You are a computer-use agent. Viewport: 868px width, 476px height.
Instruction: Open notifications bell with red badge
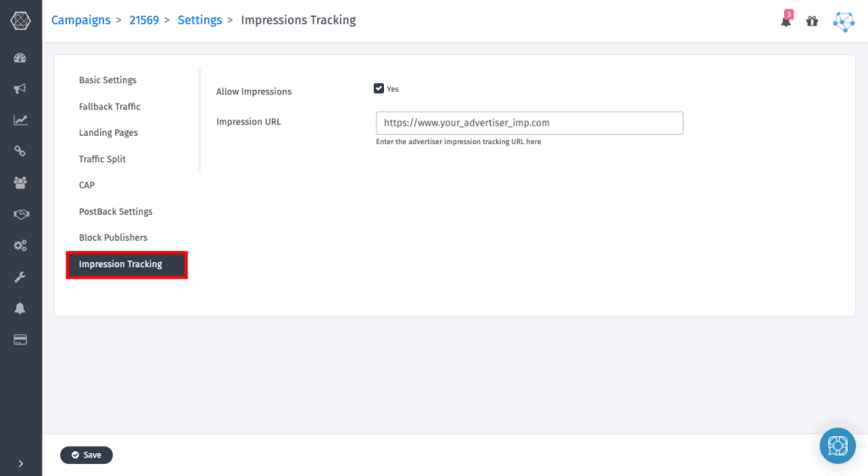[786, 21]
